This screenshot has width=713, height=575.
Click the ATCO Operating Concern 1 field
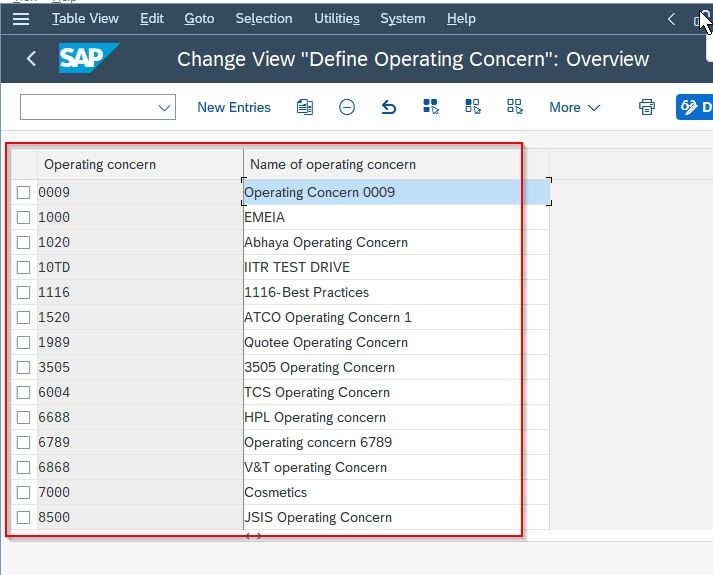click(396, 317)
